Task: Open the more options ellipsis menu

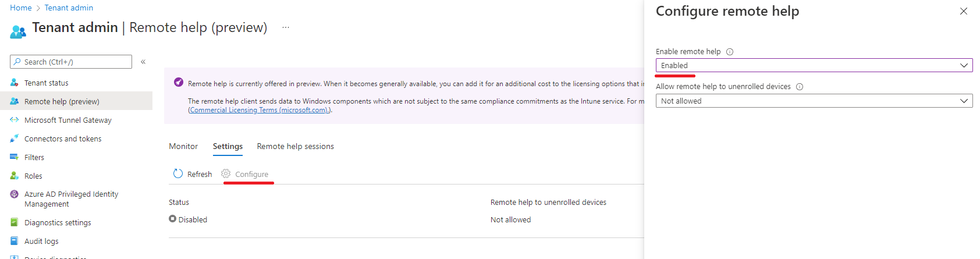Action: 286,27
